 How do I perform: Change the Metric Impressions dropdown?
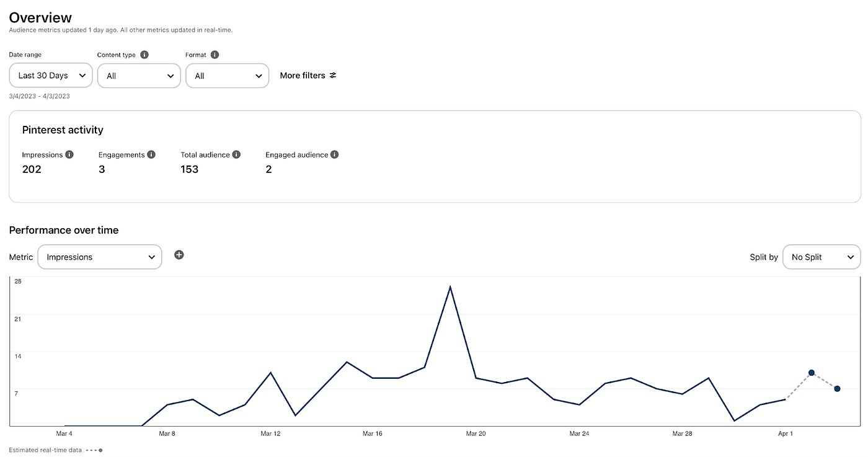tap(100, 257)
